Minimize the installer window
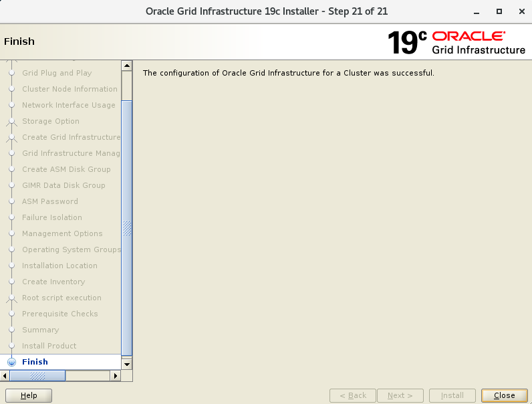 tap(477, 11)
